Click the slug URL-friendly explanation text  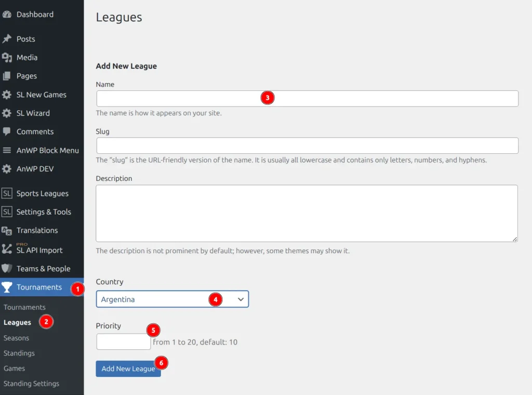291,160
